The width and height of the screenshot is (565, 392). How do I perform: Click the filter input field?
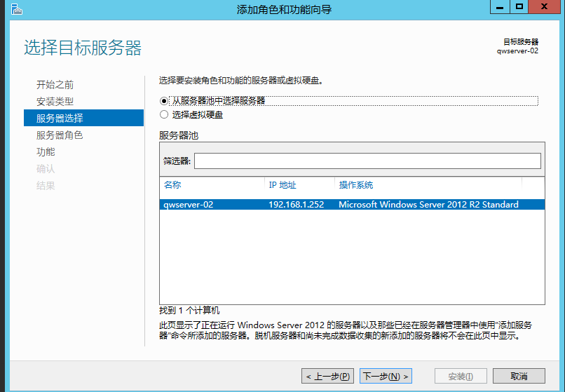coord(367,161)
